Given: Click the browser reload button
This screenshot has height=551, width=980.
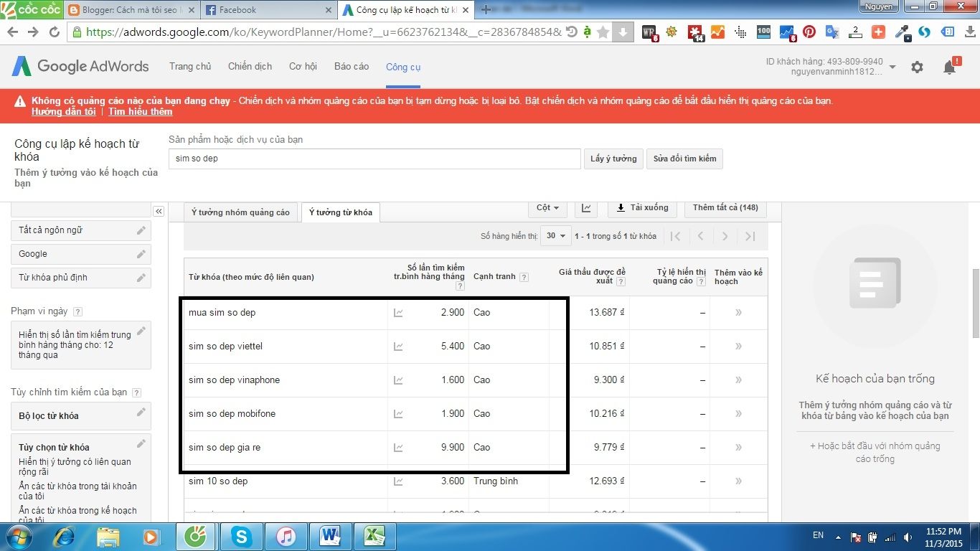Looking at the screenshot, I should (x=54, y=32).
